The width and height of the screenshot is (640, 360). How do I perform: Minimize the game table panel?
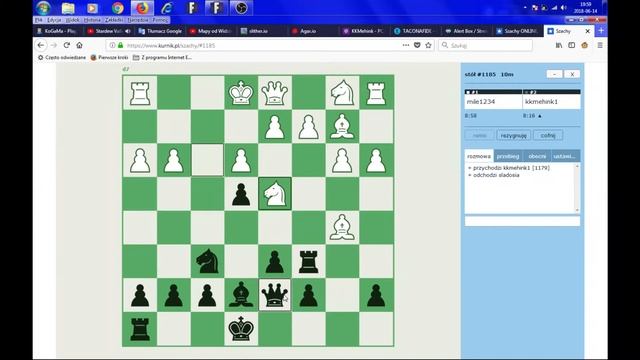[x=554, y=74]
